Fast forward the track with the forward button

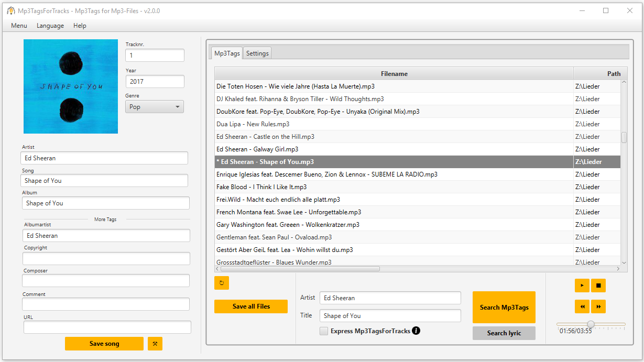pos(598,306)
